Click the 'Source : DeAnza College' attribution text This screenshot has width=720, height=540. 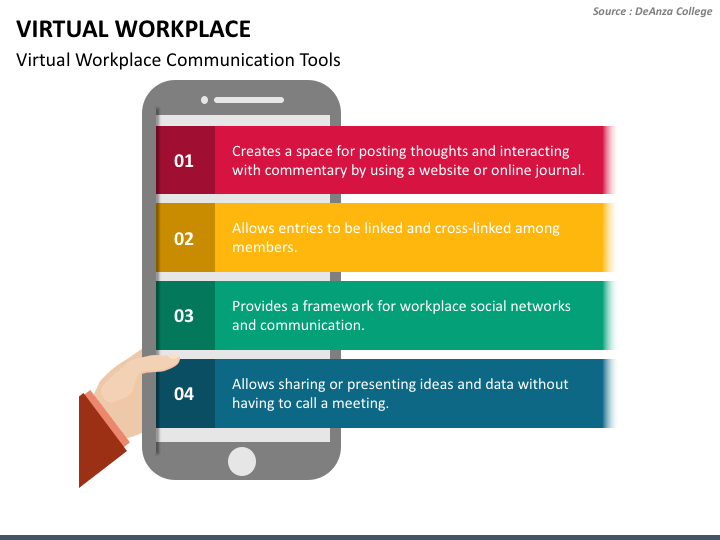(x=652, y=11)
